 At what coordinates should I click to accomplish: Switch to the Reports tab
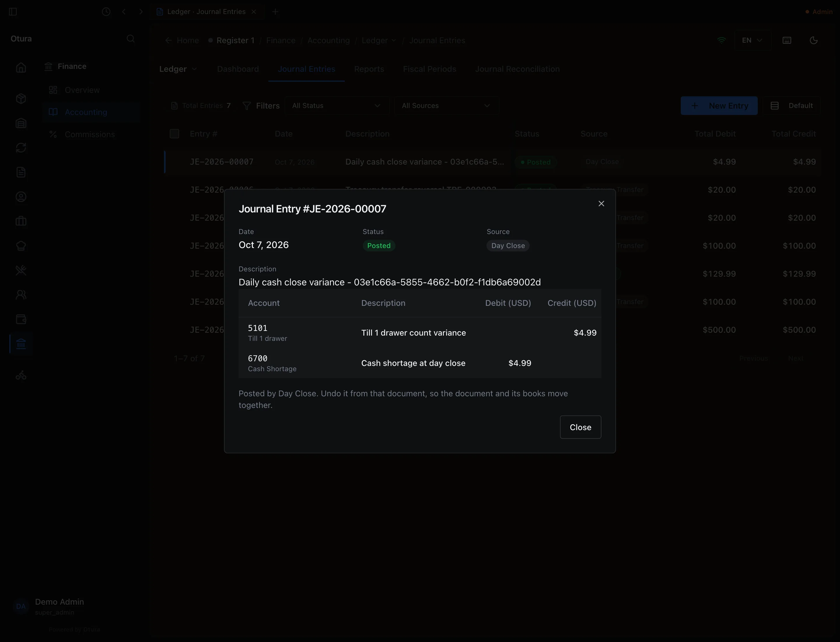pyautogui.click(x=369, y=69)
